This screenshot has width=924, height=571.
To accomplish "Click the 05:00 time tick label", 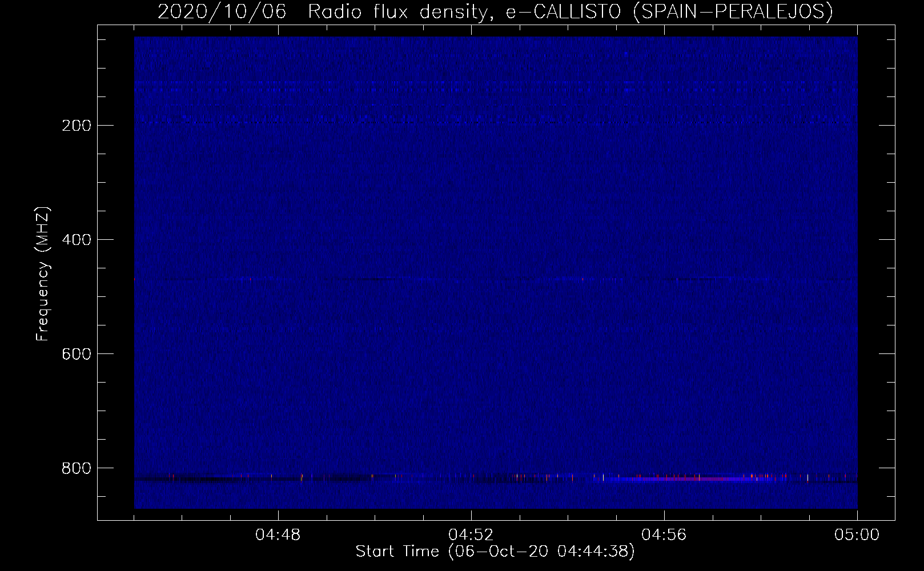I will pyautogui.click(x=857, y=535).
